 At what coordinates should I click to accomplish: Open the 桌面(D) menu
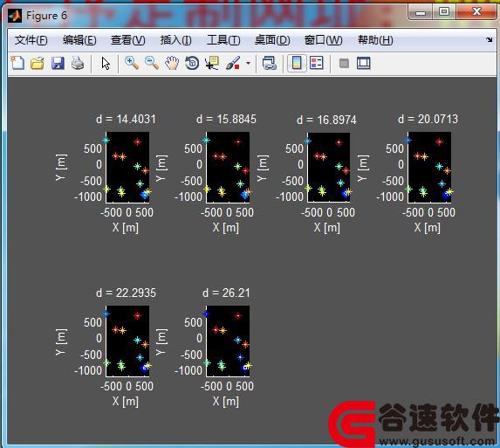point(272,40)
